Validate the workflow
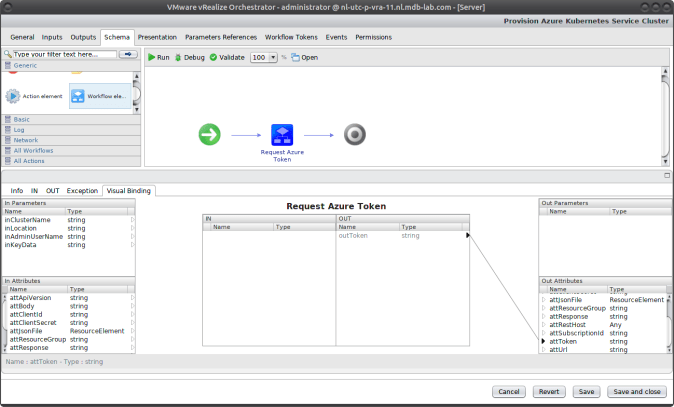This screenshot has width=674, height=407. [228, 58]
